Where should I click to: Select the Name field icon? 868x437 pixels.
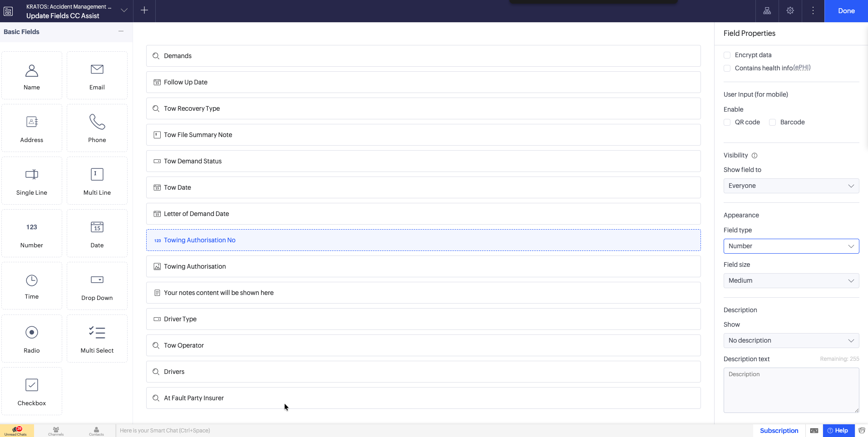coord(32,71)
